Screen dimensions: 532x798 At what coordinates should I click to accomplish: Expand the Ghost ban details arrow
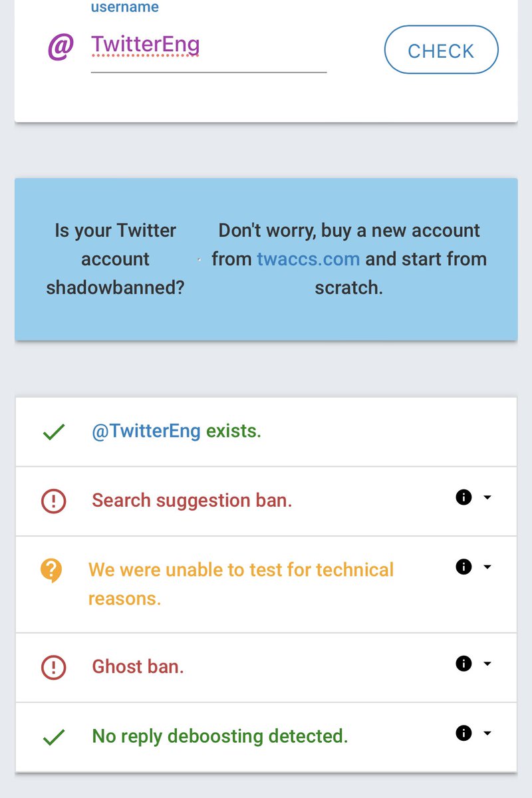pyautogui.click(x=487, y=664)
